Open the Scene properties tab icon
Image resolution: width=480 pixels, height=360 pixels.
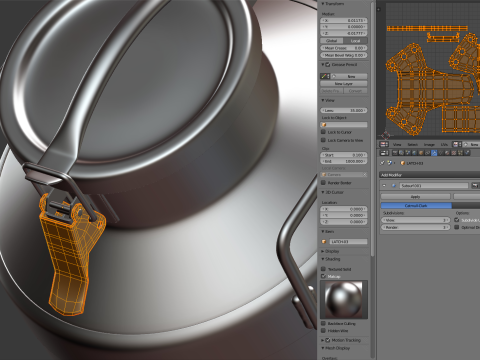click(x=408, y=153)
